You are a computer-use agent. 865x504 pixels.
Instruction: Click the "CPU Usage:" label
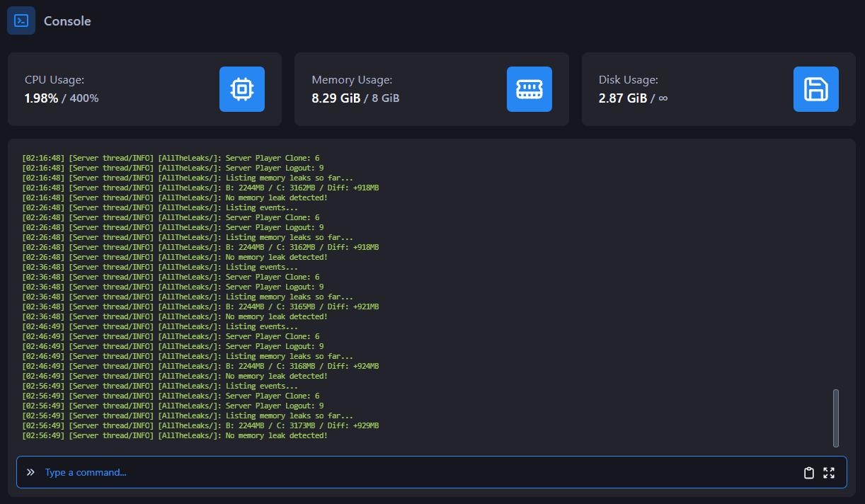click(x=55, y=80)
